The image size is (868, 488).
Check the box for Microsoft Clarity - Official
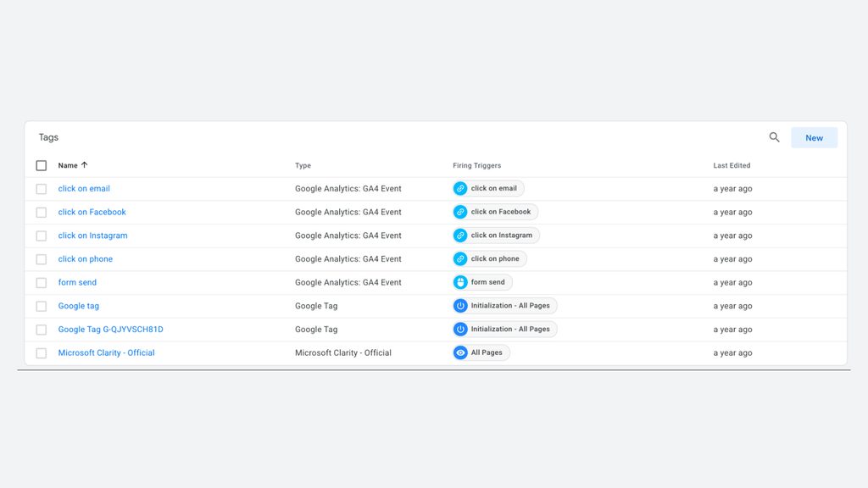tap(42, 353)
